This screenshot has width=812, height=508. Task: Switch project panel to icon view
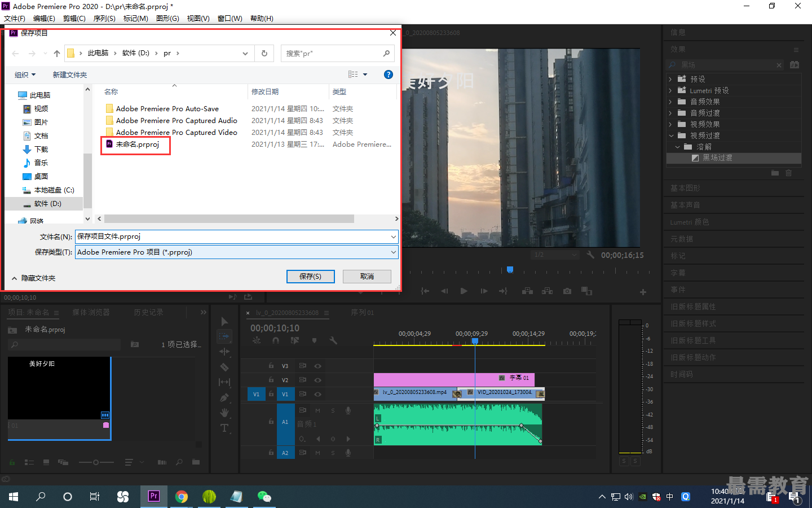click(x=46, y=462)
